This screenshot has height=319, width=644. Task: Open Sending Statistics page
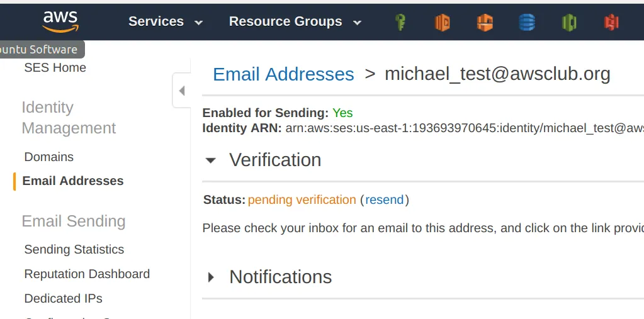[74, 250]
